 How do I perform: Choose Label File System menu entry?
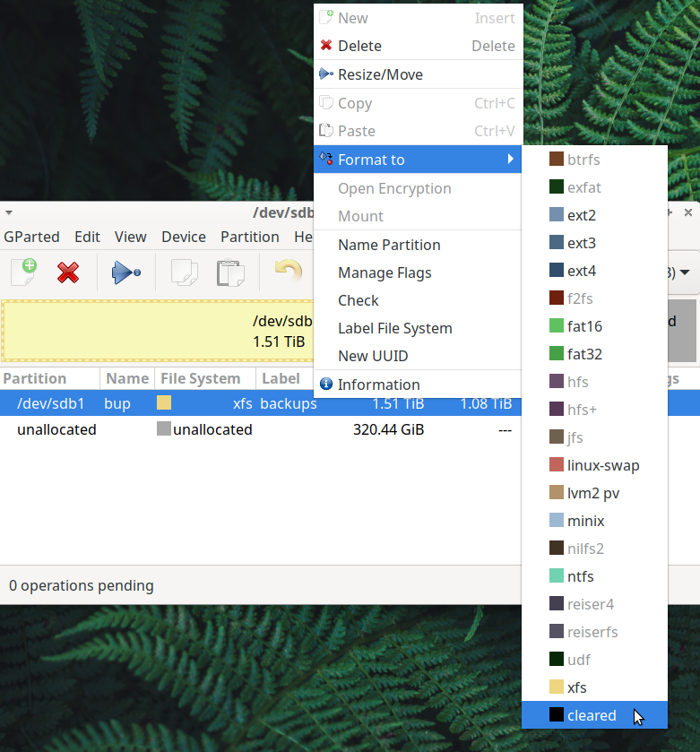418,328
